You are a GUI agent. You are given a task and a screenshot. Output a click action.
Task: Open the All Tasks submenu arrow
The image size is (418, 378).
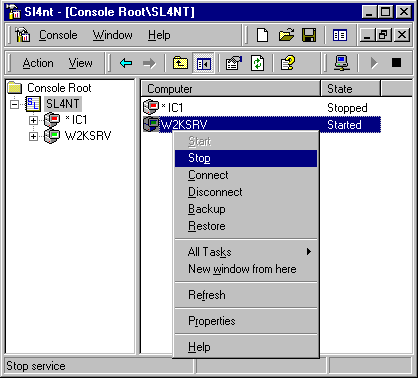tap(309, 252)
